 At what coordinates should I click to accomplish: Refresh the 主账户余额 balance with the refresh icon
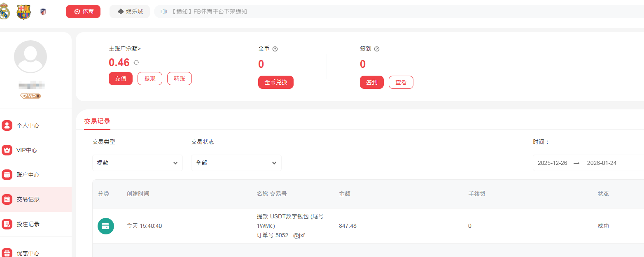pyautogui.click(x=136, y=63)
